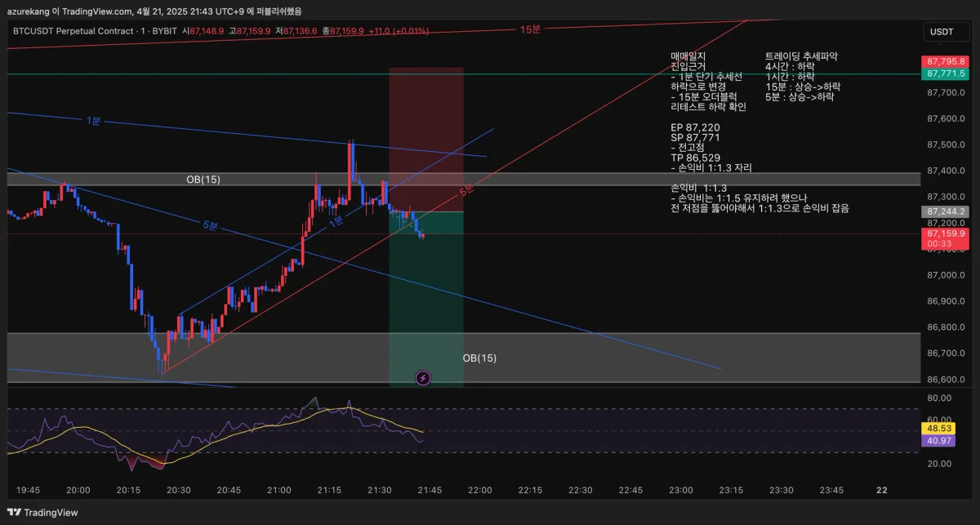The height and width of the screenshot is (525, 980).
Task: Click the red 87,795.8 price label
Action: pyautogui.click(x=945, y=61)
